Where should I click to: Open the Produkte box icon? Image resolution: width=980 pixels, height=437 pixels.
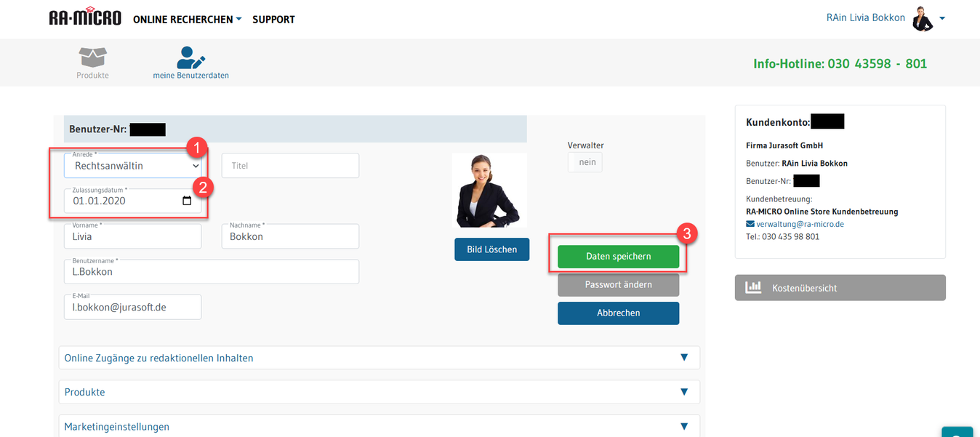[x=92, y=57]
